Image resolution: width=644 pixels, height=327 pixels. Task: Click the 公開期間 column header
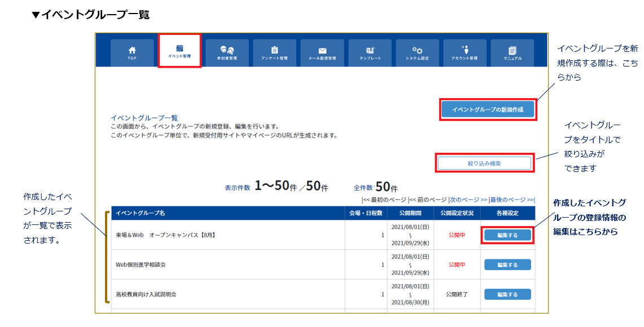410,213
